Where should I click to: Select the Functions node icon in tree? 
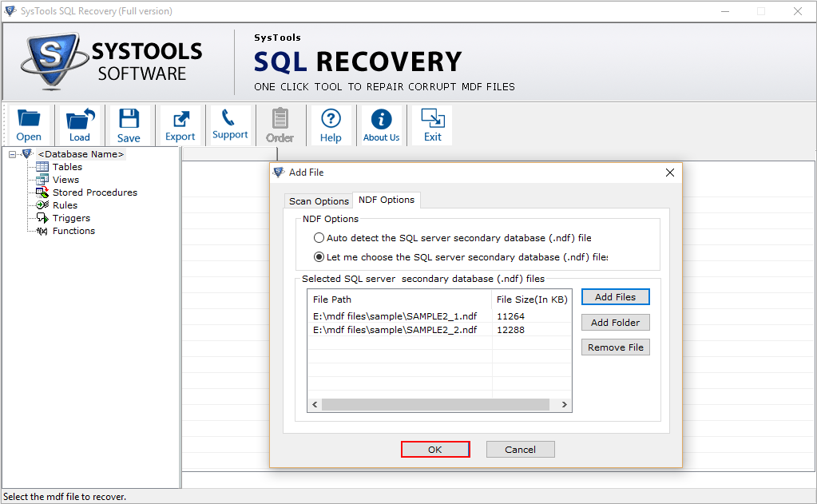42,231
